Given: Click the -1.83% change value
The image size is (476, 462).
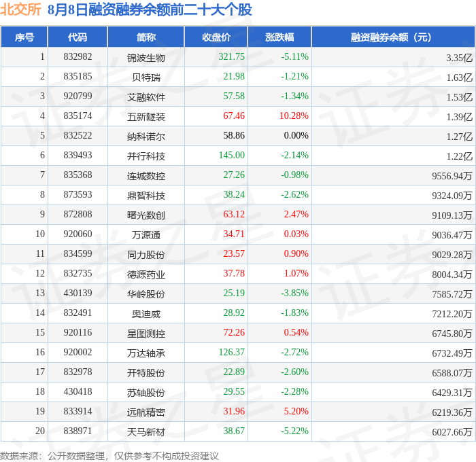Looking at the screenshot, I should pyautogui.click(x=294, y=313).
